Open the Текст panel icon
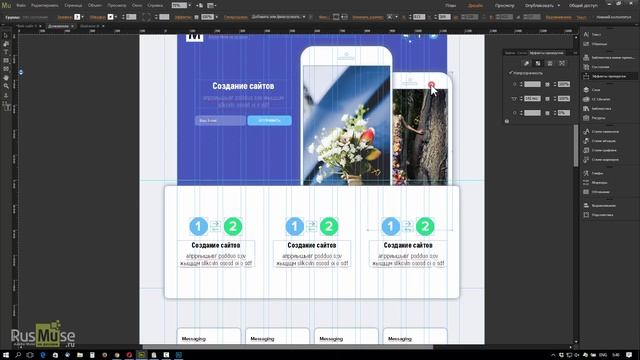The height and width of the screenshot is (360, 640). pos(586,34)
